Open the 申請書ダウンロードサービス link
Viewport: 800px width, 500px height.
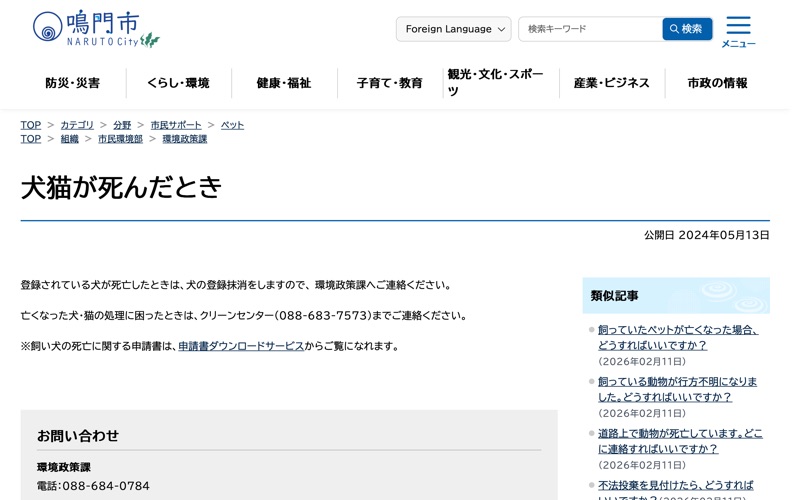tap(241, 346)
